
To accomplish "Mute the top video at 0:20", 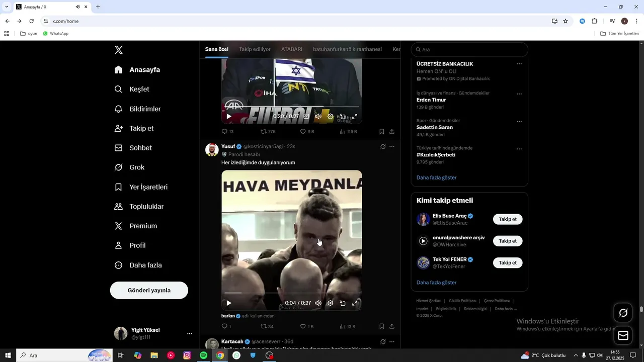I will 318,116.
